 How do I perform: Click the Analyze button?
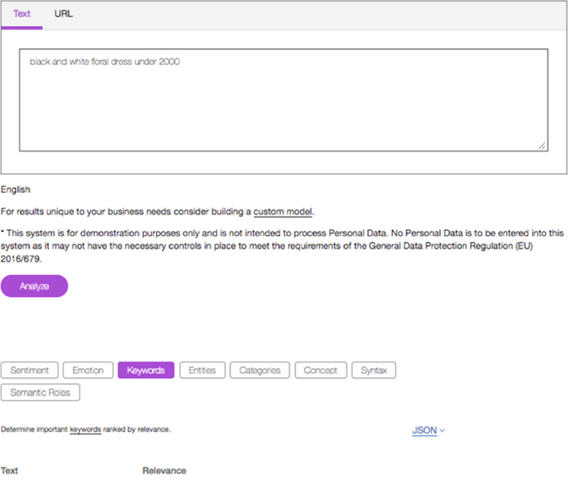34,286
